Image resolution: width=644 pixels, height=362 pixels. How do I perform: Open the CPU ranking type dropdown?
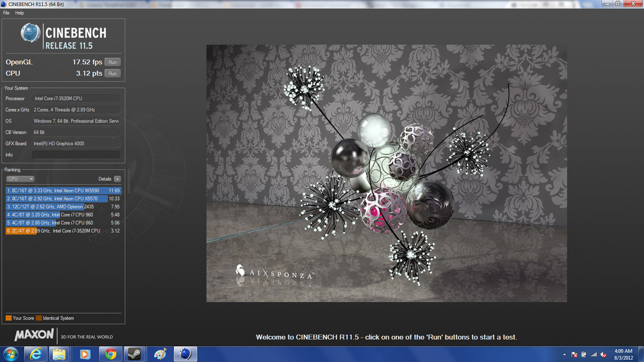20,179
